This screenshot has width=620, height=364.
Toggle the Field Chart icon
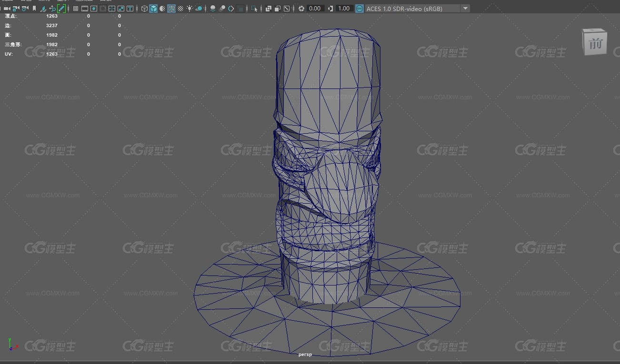click(112, 9)
